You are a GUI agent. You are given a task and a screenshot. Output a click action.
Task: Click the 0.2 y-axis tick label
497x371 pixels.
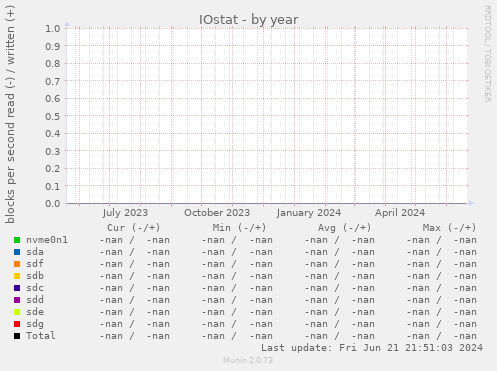[x=53, y=169]
